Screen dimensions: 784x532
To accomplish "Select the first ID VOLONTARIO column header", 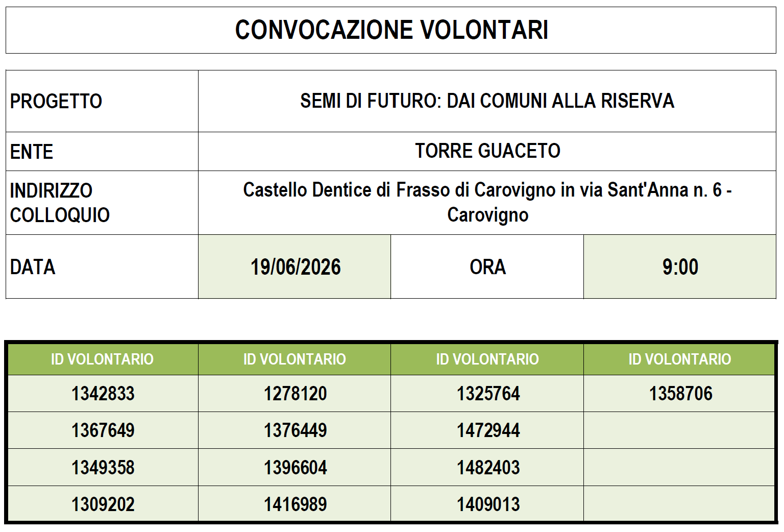I will (103, 359).
